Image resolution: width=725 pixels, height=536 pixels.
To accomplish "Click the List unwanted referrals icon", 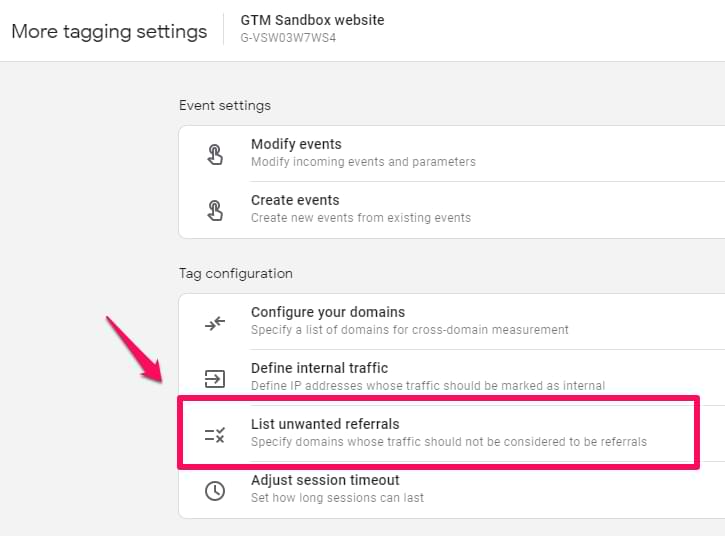I will 215,434.
